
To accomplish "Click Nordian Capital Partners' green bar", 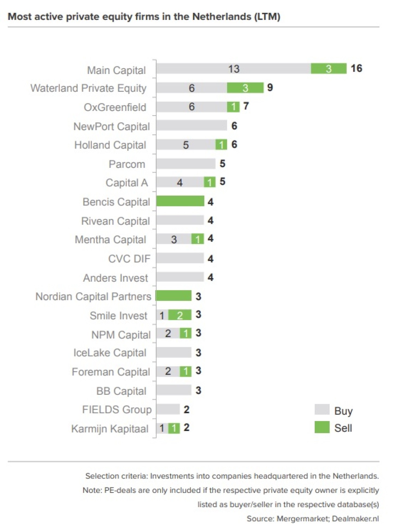I will tap(174, 296).
